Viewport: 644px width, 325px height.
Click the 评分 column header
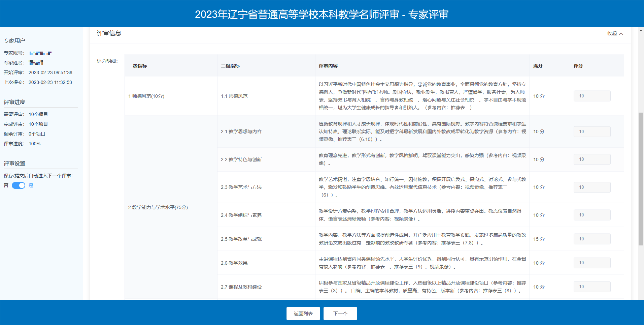578,66
